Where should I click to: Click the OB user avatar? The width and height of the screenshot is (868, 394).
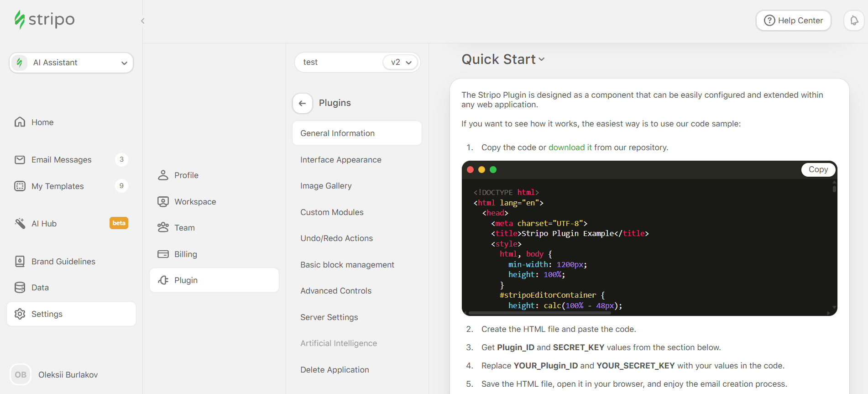point(21,374)
